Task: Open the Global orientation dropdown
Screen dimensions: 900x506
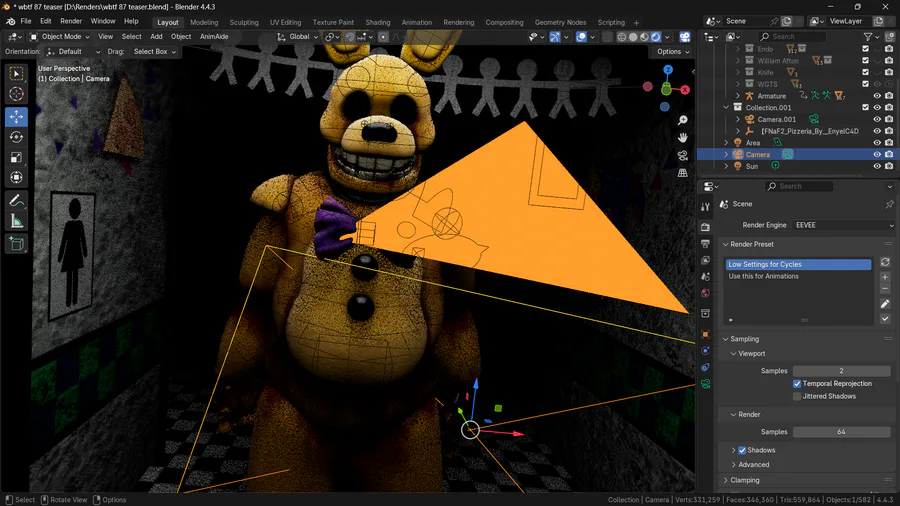Action: pos(298,37)
